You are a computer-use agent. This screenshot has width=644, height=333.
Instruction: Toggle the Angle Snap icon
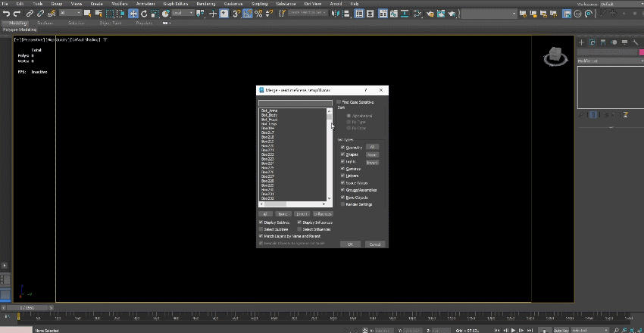(x=247, y=14)
